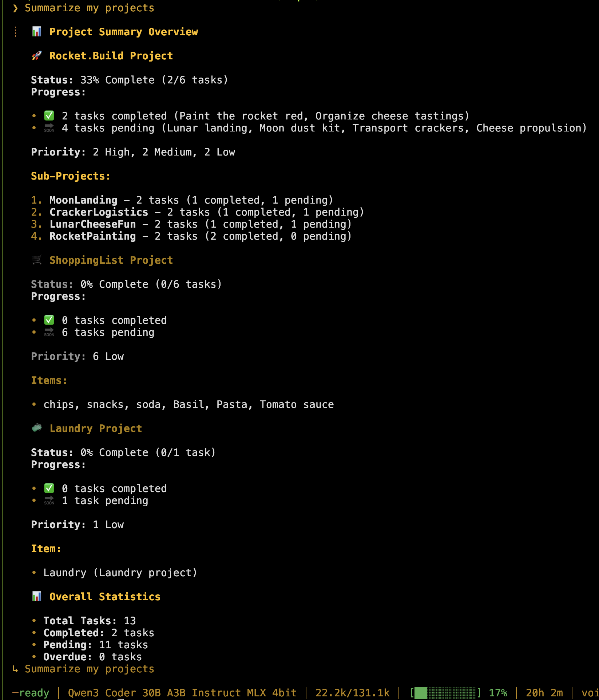599x700 pixels.
Task: Click the shopping cart icon beside ShoppingList Project
Action: pyautogui.click(x=37, y=260)
